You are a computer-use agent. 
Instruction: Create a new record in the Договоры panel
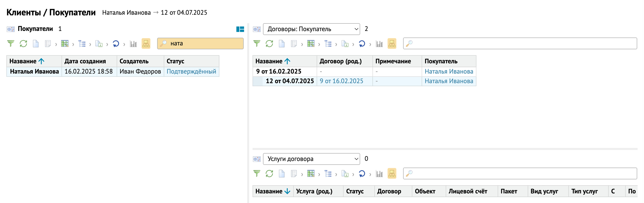tap(282, 44)
